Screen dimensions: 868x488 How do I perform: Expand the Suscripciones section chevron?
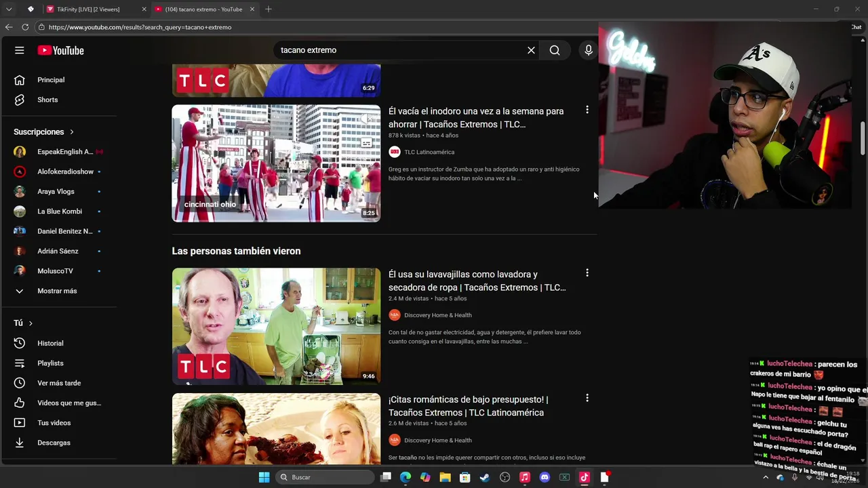(x=72, y=132)
